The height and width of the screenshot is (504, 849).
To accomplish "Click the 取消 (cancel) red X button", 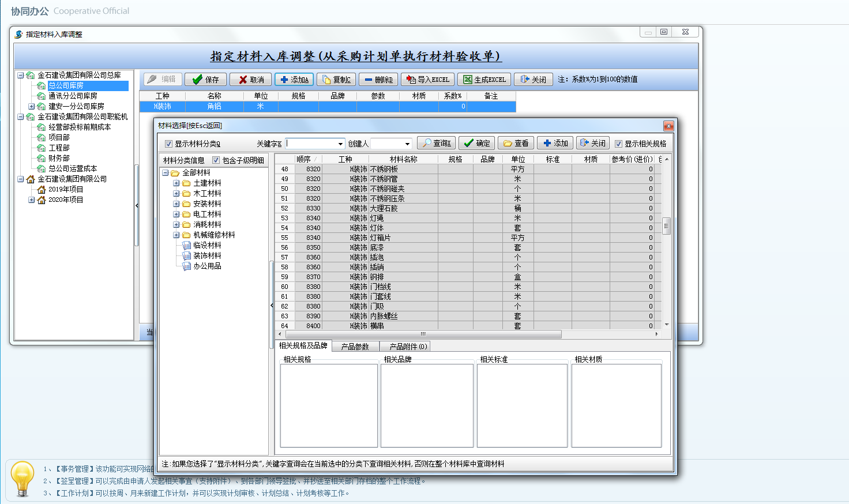I will coord(251,80).
